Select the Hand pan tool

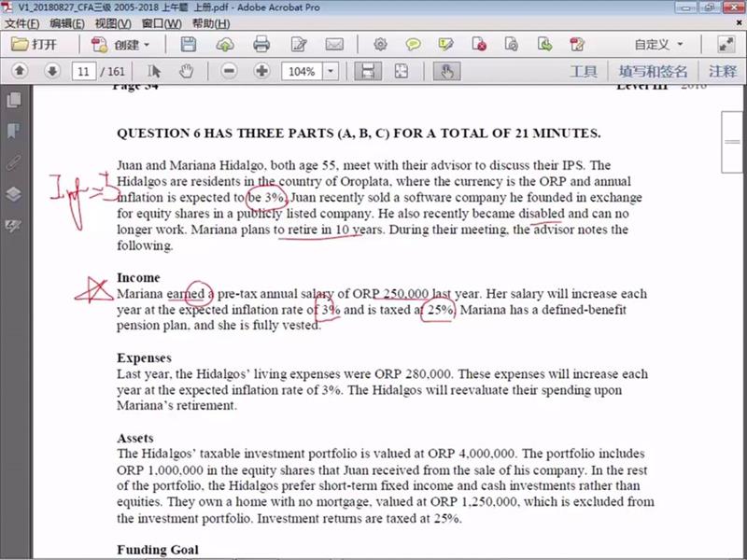click(186, 71)
